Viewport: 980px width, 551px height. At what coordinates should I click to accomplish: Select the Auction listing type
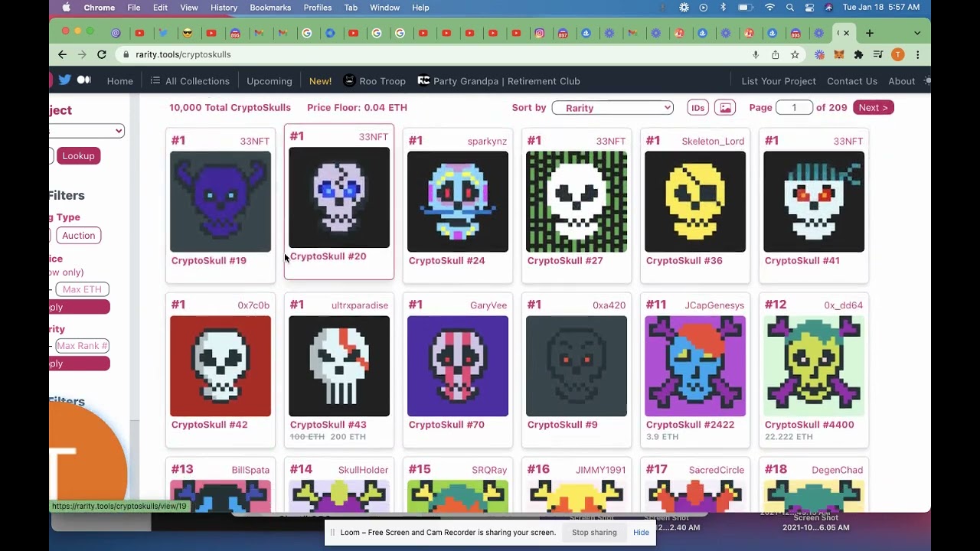(x=78, y=236)
